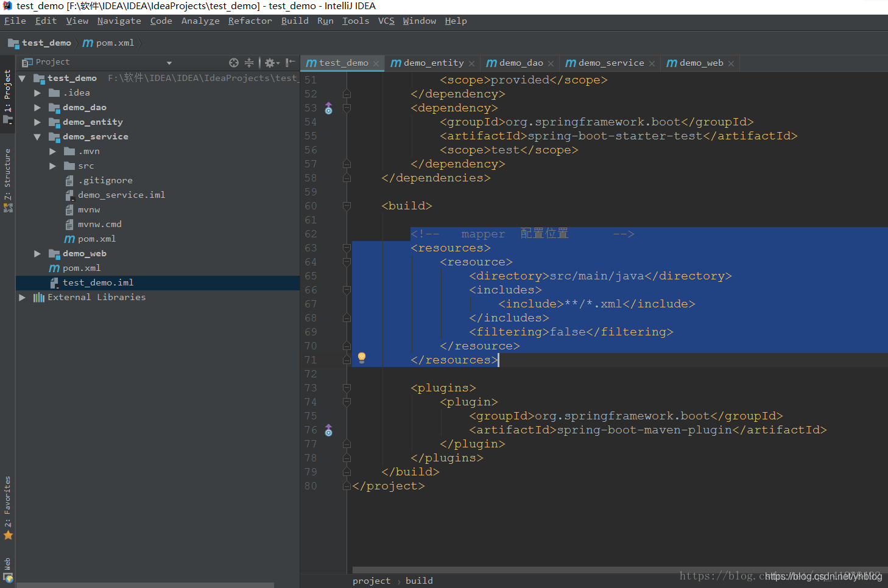Collapse the test_demo root node

23,79
